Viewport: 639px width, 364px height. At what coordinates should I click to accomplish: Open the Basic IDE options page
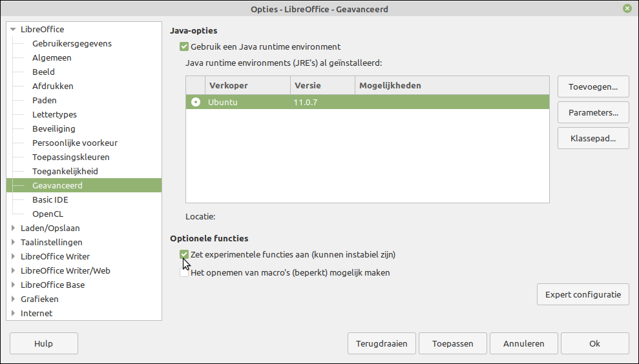[50, 199]
